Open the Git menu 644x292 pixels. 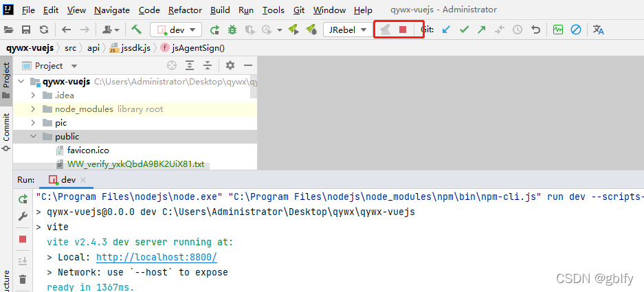point(299,10)
